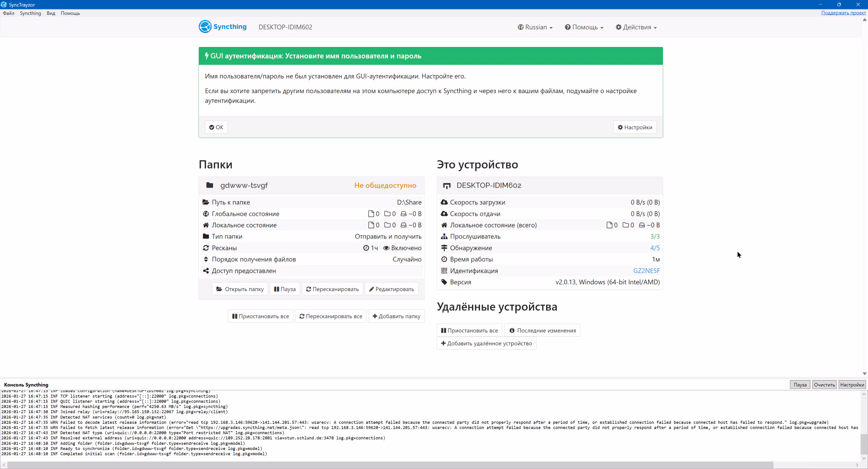The height and width of the screenshot is (469, 868).
Task: Click the tag icon next to Версия
Action: pyautogui.click(x=444, y=282)
